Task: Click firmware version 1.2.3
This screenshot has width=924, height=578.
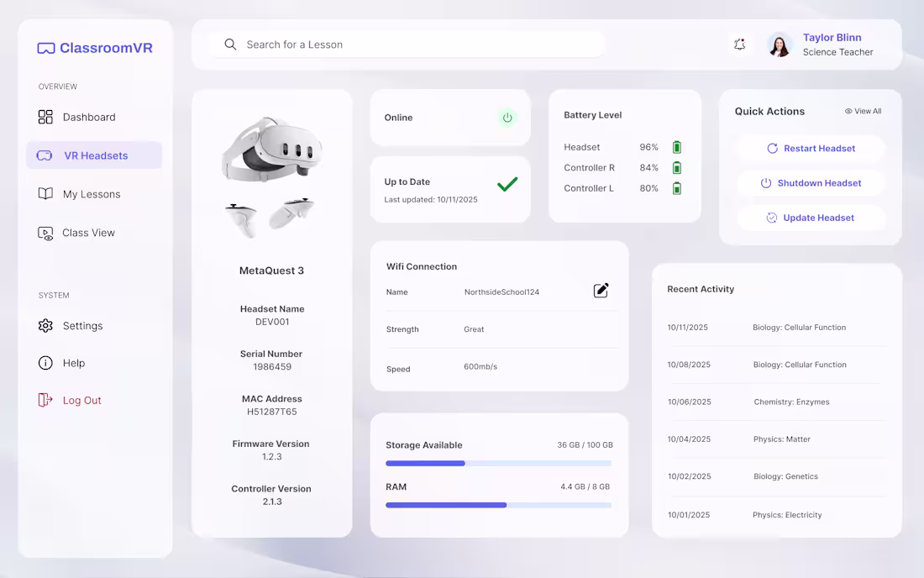Action: tap(272, 457)
